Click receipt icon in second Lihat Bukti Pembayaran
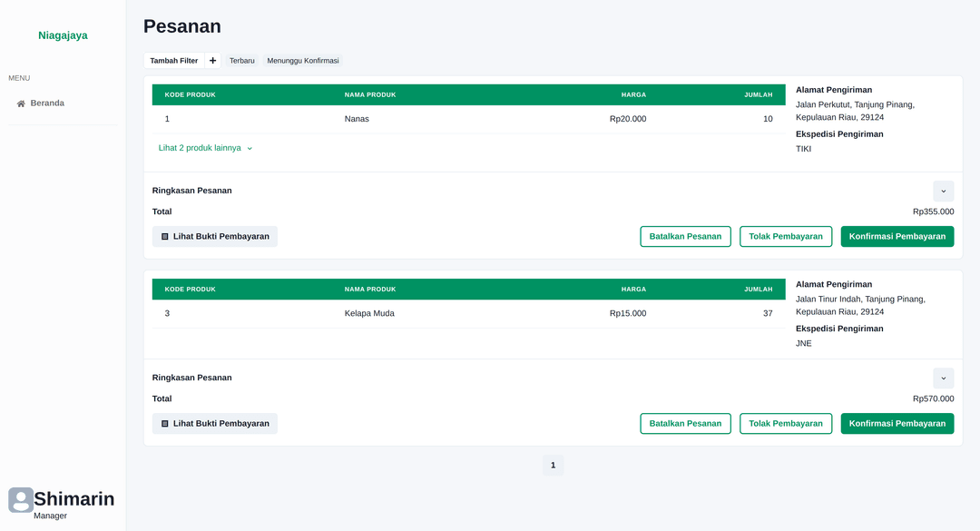The width and height of the screenshot is (980, 531). tap(165, 424)
